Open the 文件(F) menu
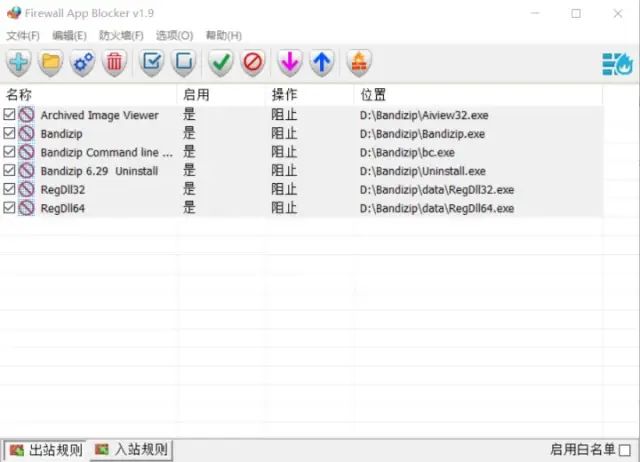 [23, 36]
